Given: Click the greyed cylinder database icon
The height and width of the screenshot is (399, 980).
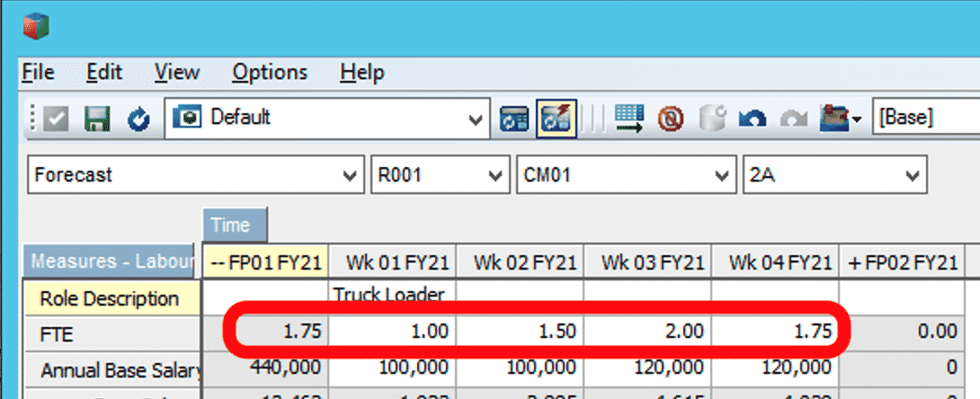Looking at the screenshot, I should 712,118.
